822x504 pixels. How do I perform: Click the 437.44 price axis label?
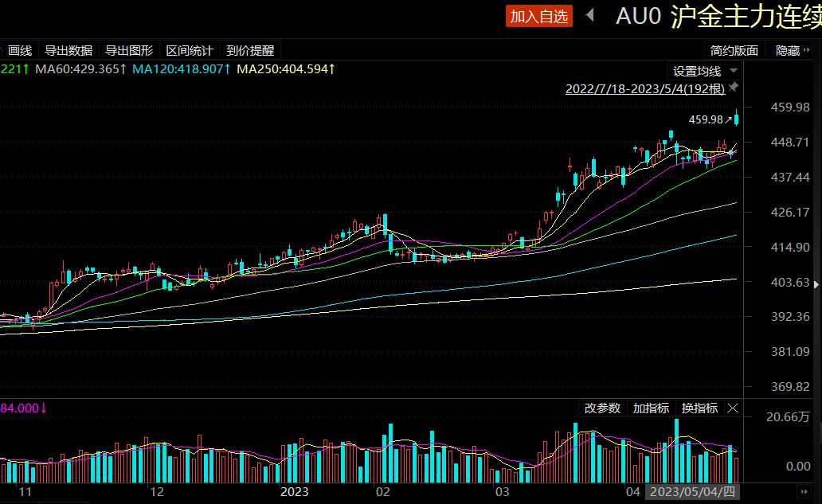click(x=789, y=178)
